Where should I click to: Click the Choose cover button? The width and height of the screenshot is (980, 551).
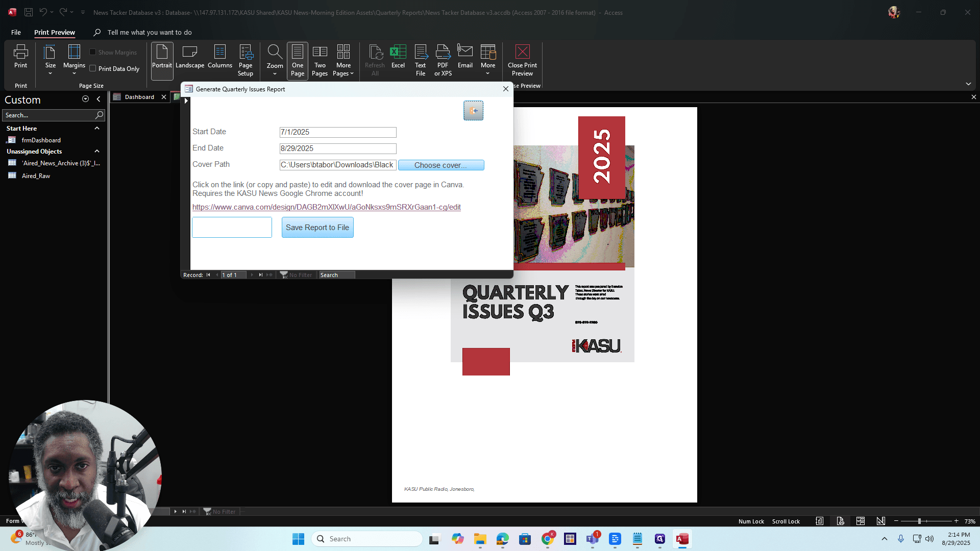coord(441,165)
